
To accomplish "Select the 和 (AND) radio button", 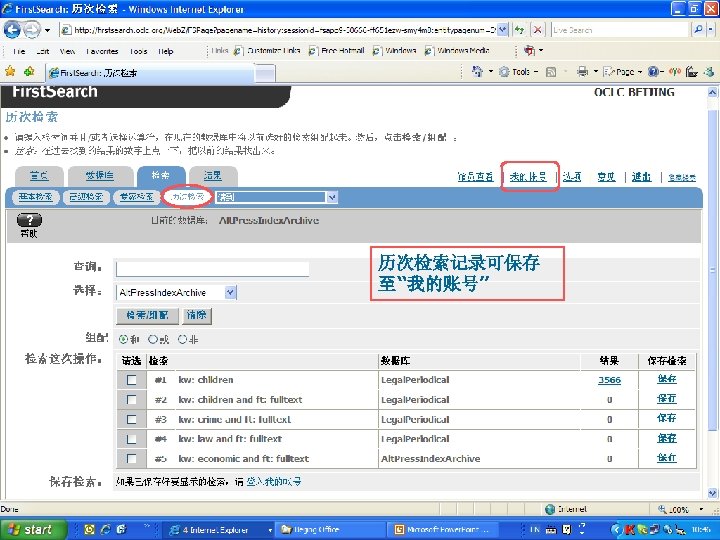I will tap(124, 339).
